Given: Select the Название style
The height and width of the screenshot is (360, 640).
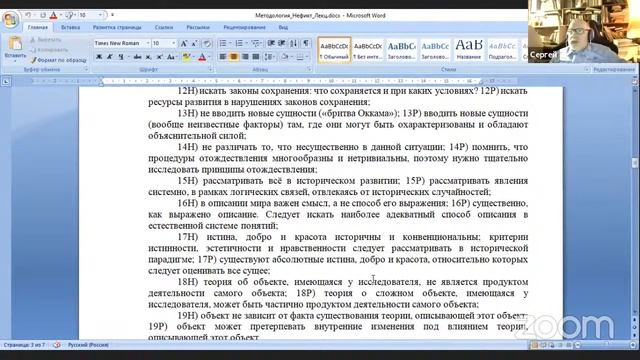Looking at the screenshot, I should click(469, 50).
